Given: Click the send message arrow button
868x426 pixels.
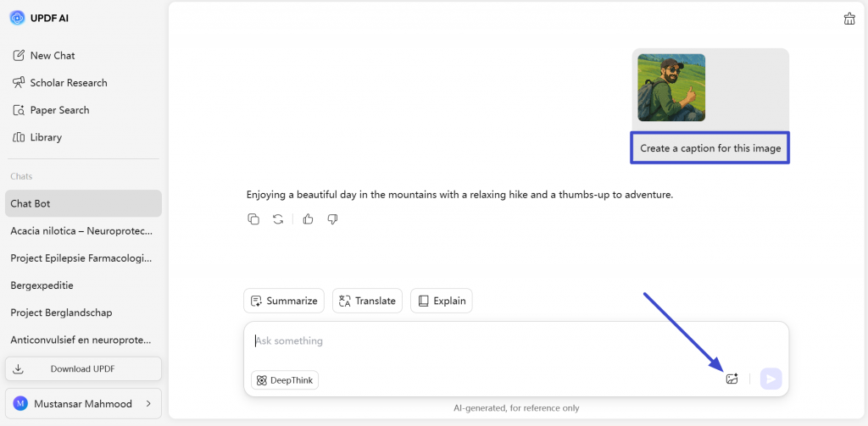Looking at the screenshot, I should [771, 379].
